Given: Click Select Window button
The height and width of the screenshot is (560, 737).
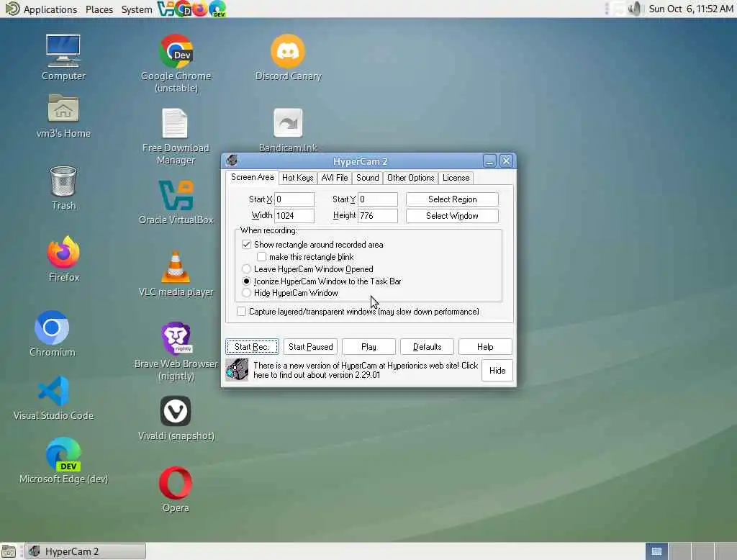Looking at the screenshot, I should pyautogui.click(x=452, y=216).
